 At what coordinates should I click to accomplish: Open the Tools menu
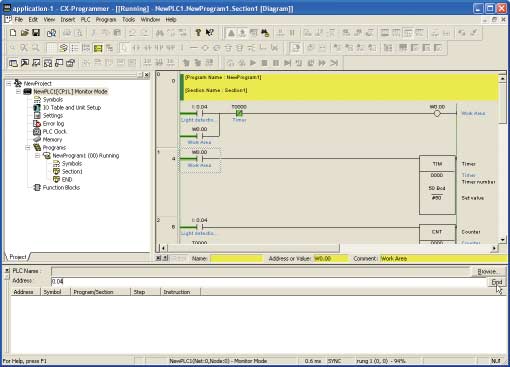point(128,20)
